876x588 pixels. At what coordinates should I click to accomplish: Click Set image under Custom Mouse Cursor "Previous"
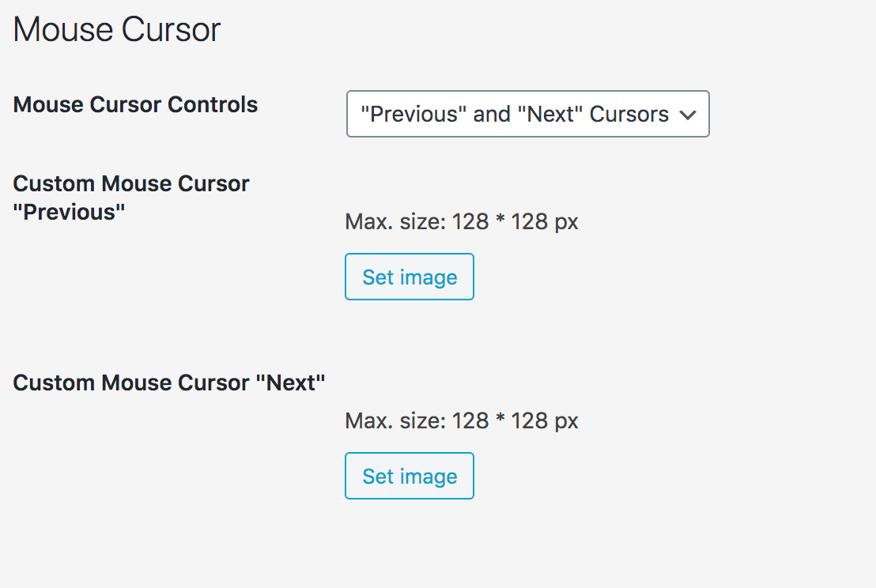[x=410, y=277]
